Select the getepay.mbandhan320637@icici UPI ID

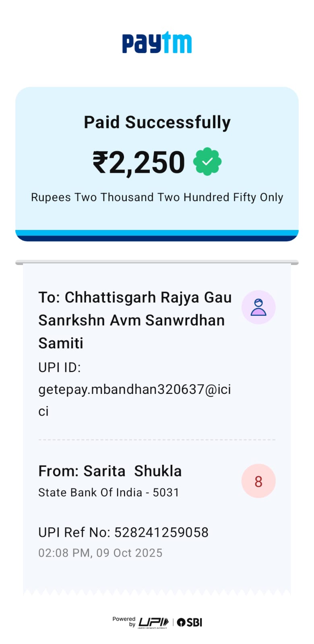134,389
